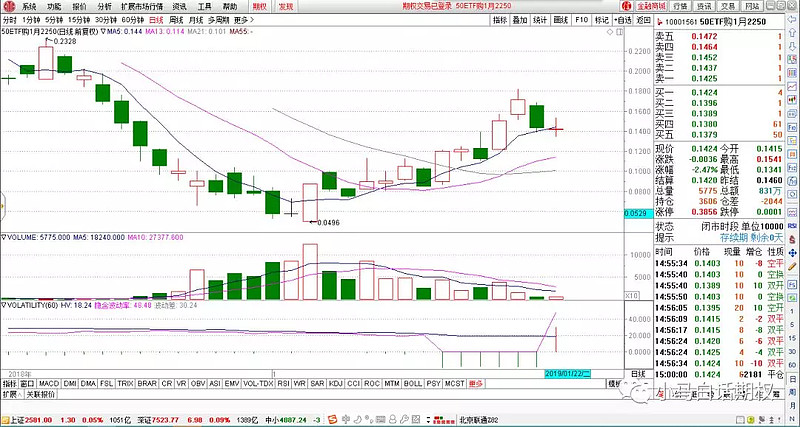Select the 日线 period tab
Screen dimensions: 800x427
tap(156, 20)
